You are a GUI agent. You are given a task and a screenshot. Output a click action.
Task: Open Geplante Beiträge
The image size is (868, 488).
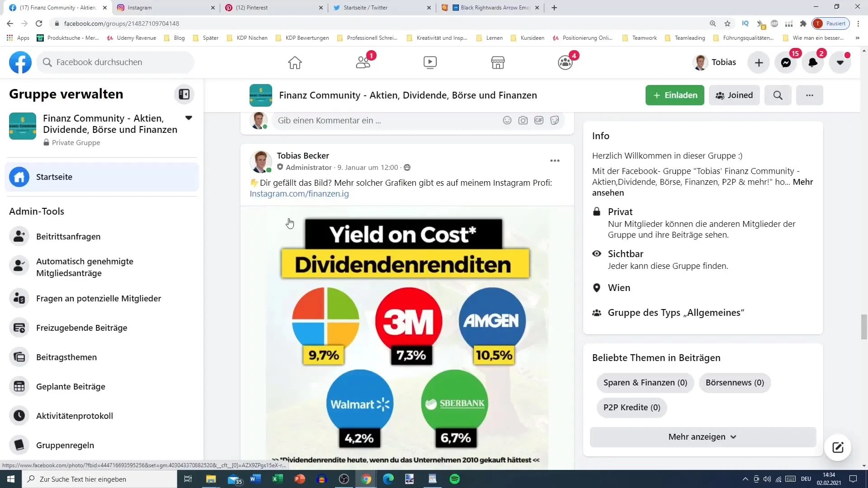102,386
